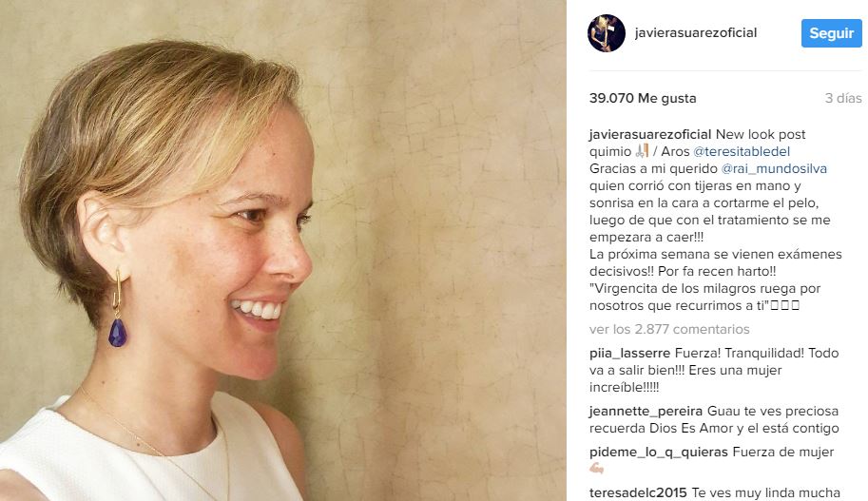Expand ver los 2.877 comentarios
The width and height of the screenshot is (868, 501).
[x=669, y=329]
